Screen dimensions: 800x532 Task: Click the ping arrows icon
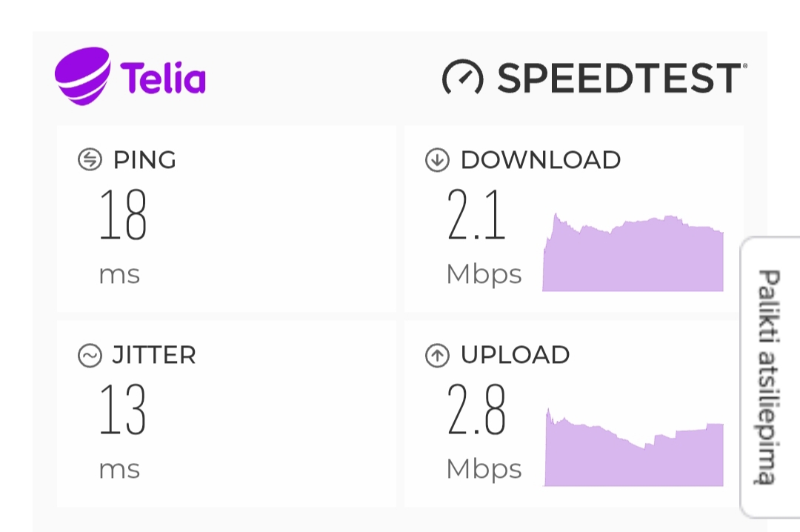click(x=90, y=159)
